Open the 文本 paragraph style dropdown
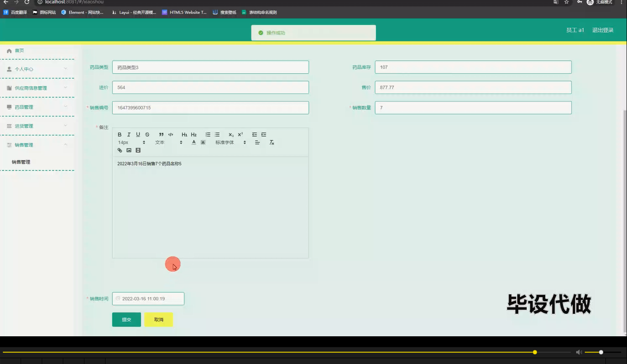Viewport: 627px width, 364px height. tap(168, 142)
